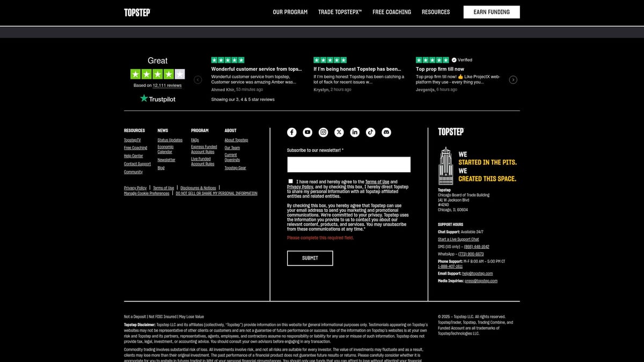Show next Trustpilot reviews arrow
Image resolution: width=644 pixels, height=362 pixels.
point(513,80)
